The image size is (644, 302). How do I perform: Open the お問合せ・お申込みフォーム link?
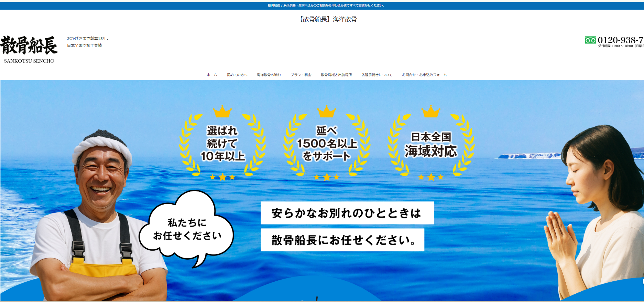point(424,75)
